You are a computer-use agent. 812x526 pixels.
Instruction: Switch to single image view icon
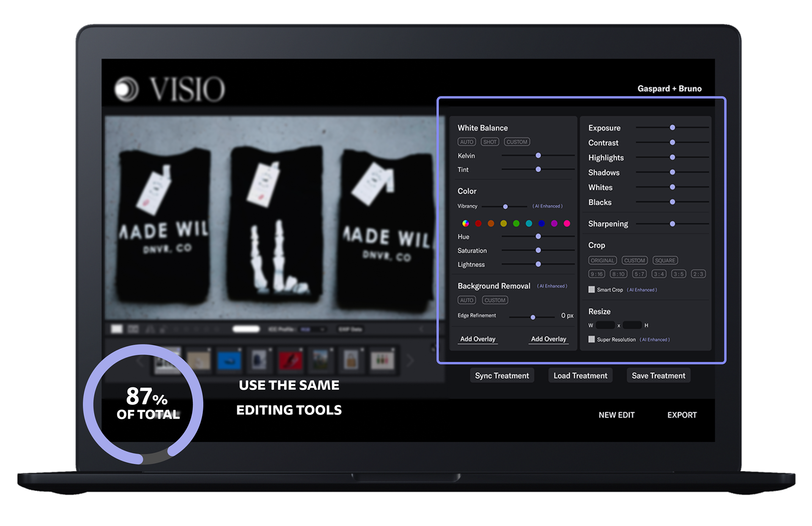117,329
